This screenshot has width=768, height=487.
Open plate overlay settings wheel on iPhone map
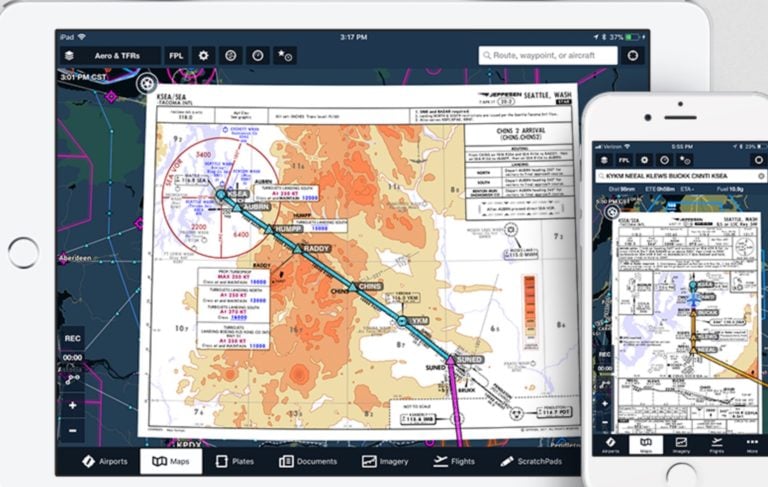coord(612,212)
